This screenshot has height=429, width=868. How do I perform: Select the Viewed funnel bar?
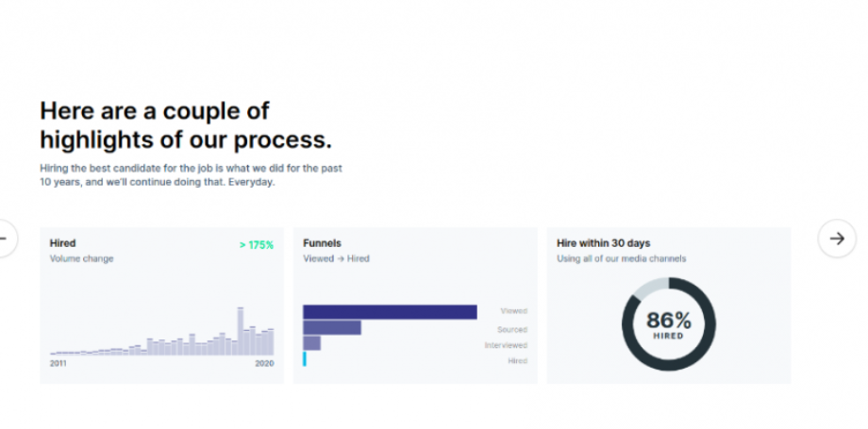(390, 312)
